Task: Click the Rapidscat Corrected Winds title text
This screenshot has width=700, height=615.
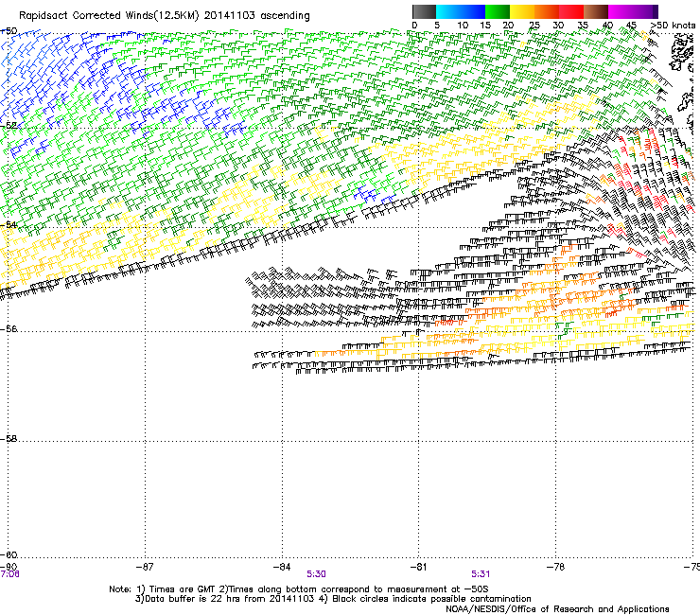Action: click(165, 16)
